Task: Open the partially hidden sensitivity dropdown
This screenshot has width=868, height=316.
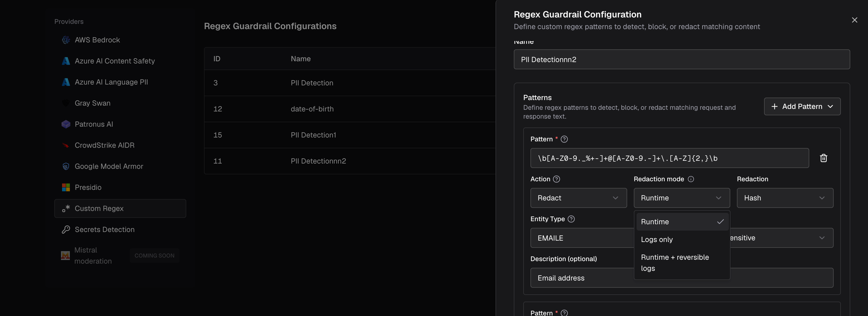Action: coord(782,238)
